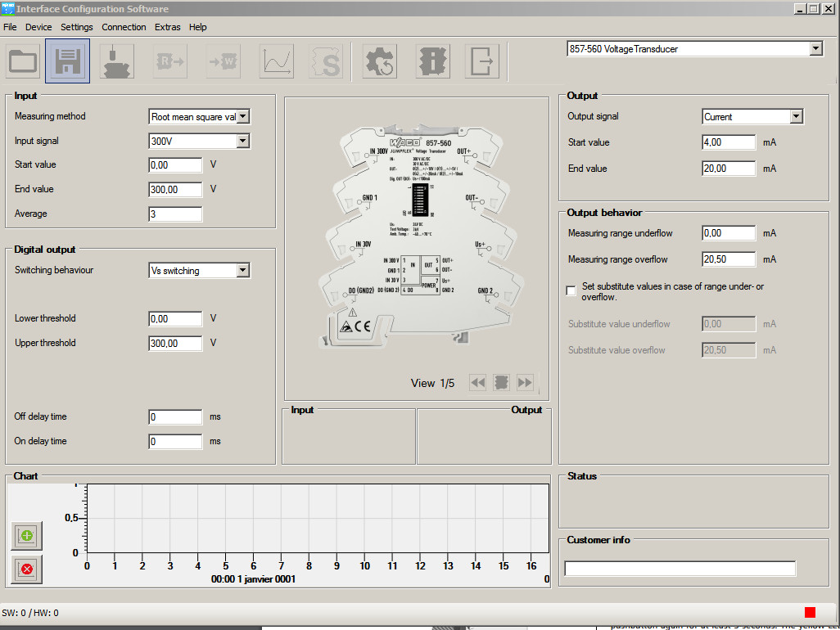
Task: Open the Input signal 300V dropdown
Action: tap(242, 142)
